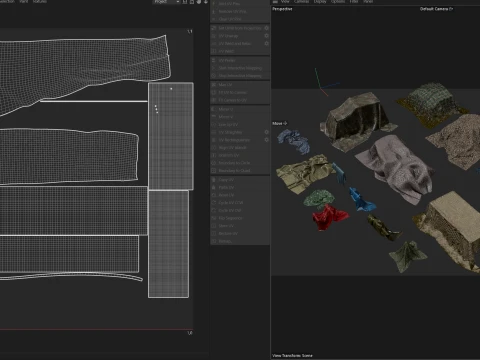Open the UV Straighten options gear

266,132
